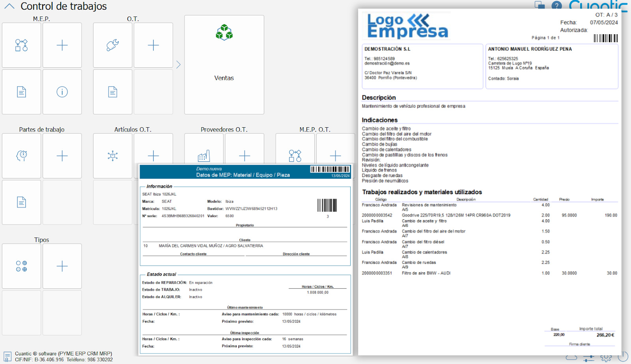Click the power button icon
The width and height of the screenshot is (631, 364).
tap(623, 357)
